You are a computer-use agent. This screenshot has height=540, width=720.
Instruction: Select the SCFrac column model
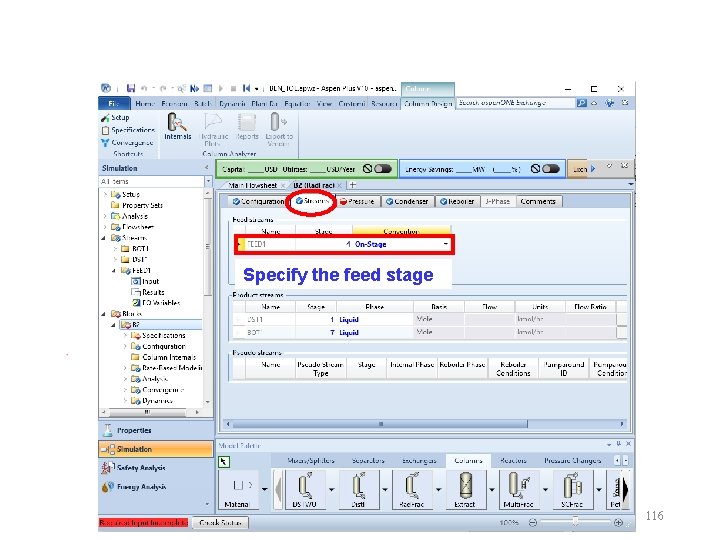tap(572, 490)
